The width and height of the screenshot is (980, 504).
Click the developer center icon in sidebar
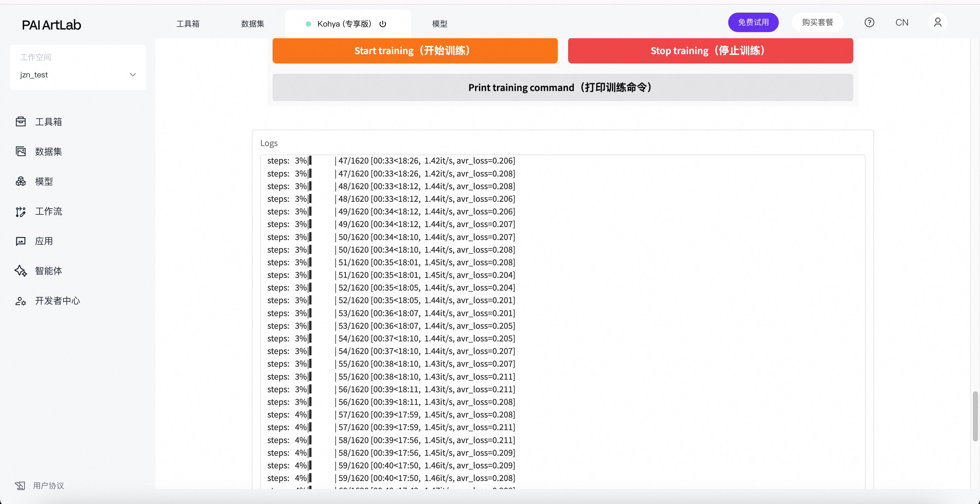coord(20,301)
